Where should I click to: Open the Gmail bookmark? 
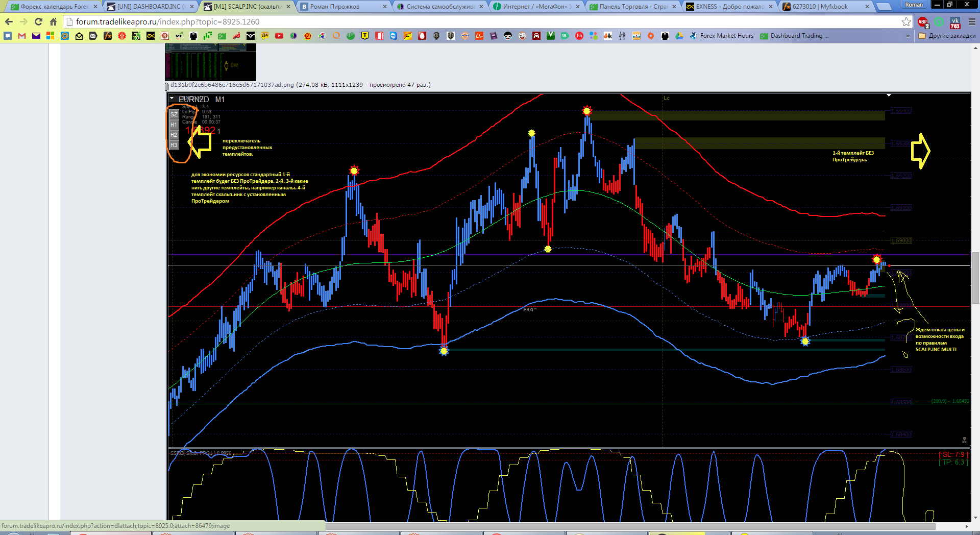click(x=22, y=36)
